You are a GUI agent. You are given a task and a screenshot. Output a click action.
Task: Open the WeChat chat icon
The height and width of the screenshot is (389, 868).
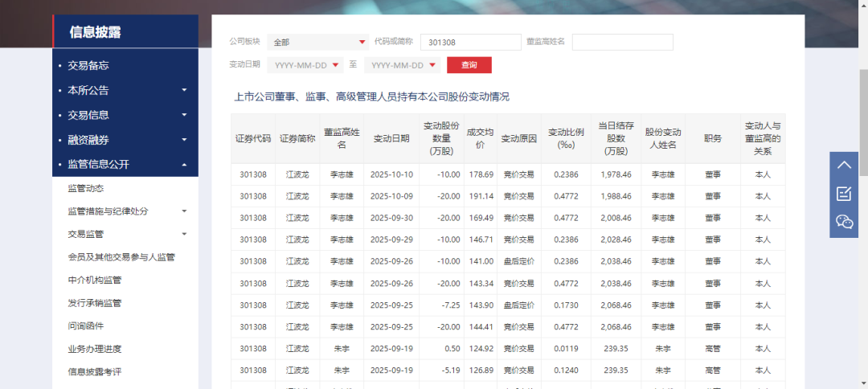(844, 222)
